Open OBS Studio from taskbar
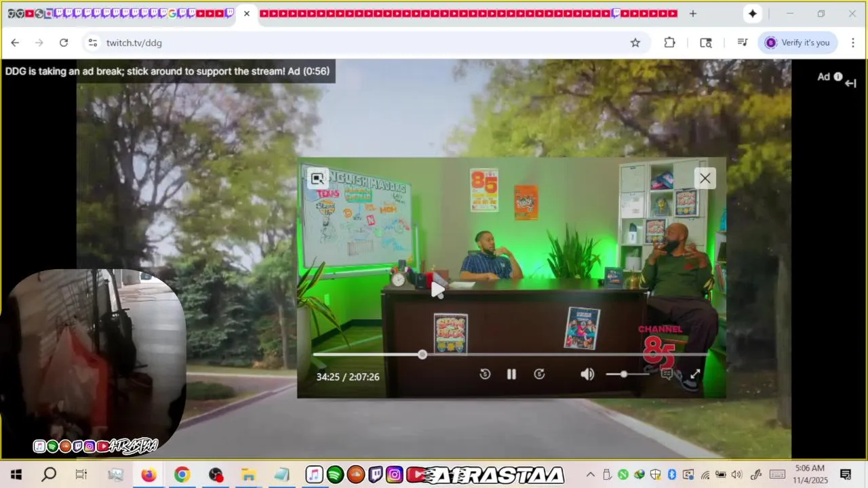This screenshot has width=868, height=488. tap(216, 474)
